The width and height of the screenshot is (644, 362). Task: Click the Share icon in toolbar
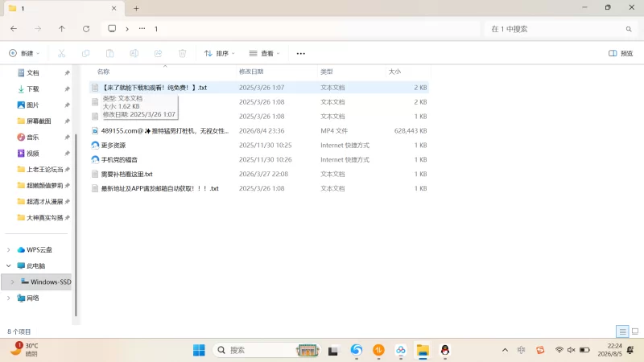[x=158, y=53]
